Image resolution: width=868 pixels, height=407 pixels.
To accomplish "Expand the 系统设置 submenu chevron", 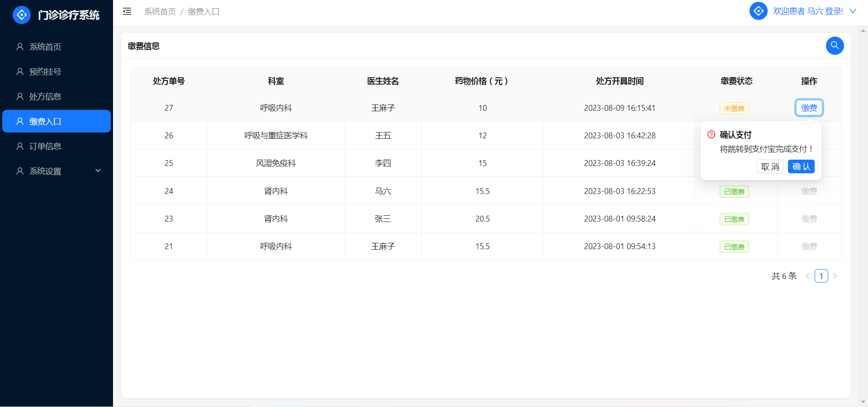I will [x=98, y=170].
